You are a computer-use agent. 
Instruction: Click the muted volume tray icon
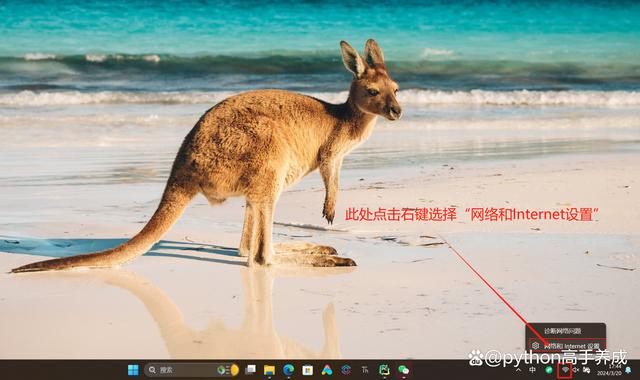576,370
